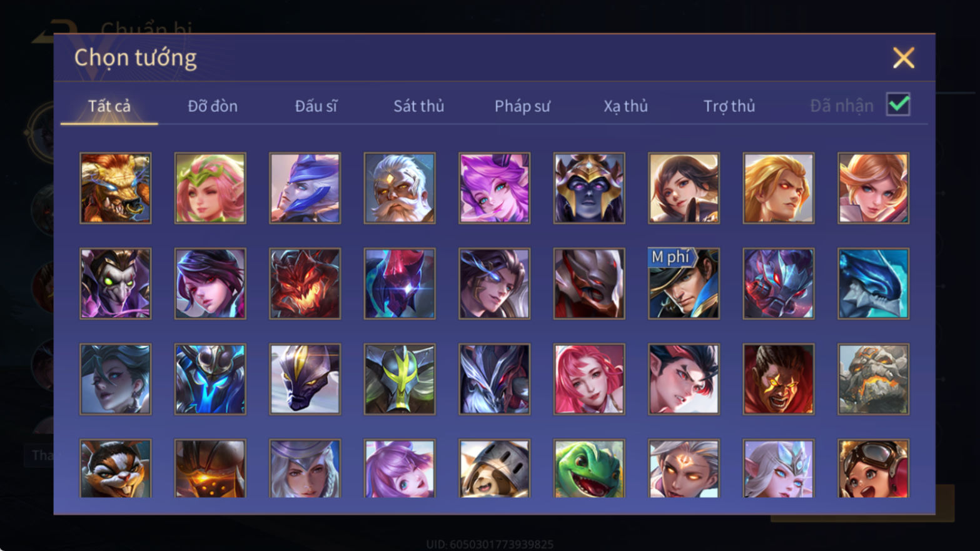Show the 'Pháp sư' hero category
This screenshot has height=551, width=980.
[522, 106]
